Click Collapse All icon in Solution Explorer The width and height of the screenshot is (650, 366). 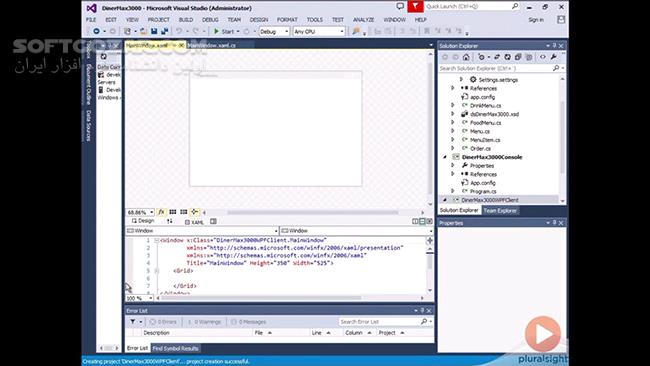[x=518, y=57]
